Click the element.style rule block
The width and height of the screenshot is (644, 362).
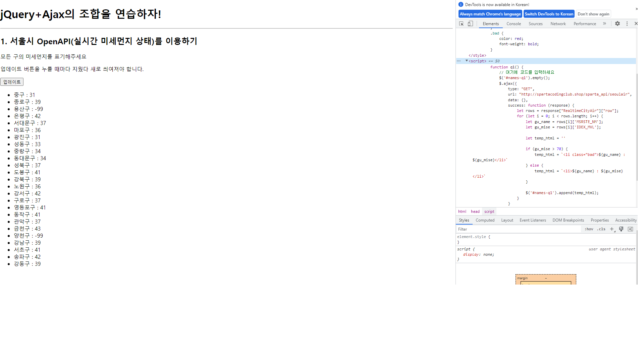[546, 239]
